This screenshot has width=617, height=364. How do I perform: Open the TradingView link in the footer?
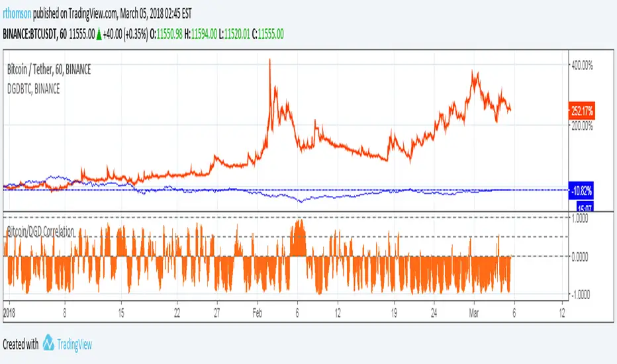click(x=74, y=345)
